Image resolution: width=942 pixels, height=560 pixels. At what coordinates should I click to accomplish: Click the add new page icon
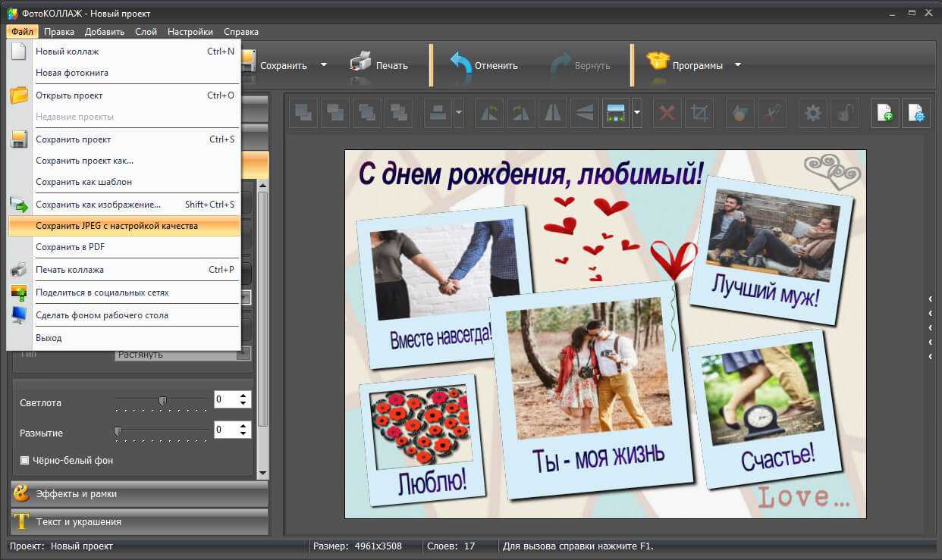pyautogui.click(x=884, y=114)
